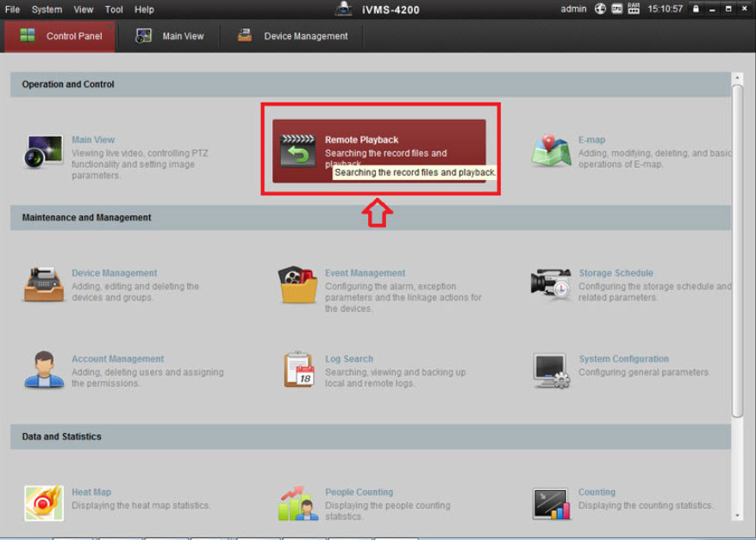The image size is (756, 540).
Task: Open the Remote Playback module
Action: (379, 150)
